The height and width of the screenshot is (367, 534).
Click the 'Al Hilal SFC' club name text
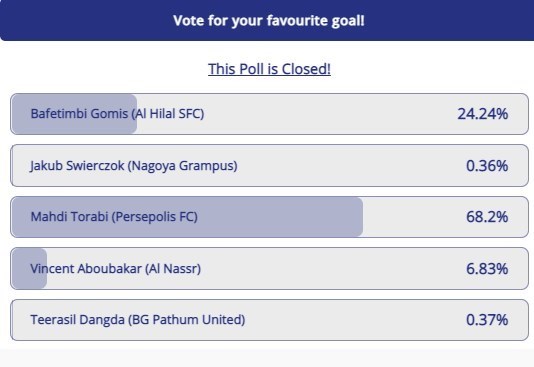coord(168,114)
